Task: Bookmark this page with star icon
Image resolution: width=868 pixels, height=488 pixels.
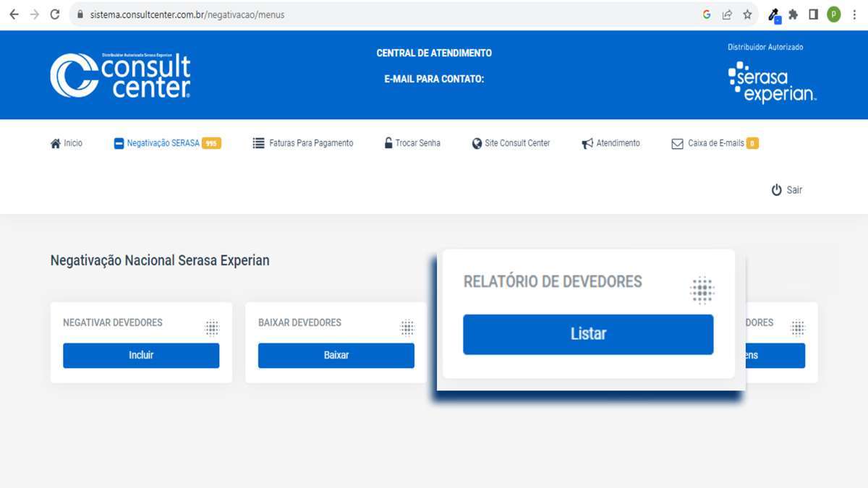Action: [x=747, y=14]
